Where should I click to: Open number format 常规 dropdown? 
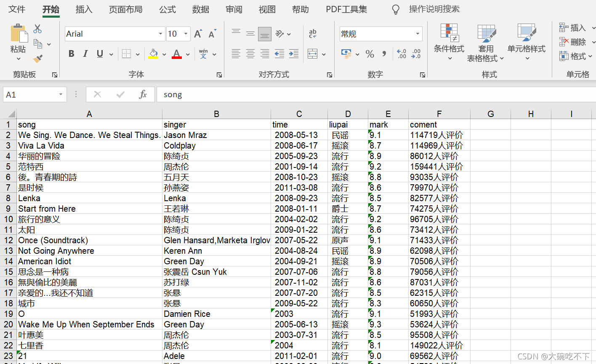coord(418,34)
